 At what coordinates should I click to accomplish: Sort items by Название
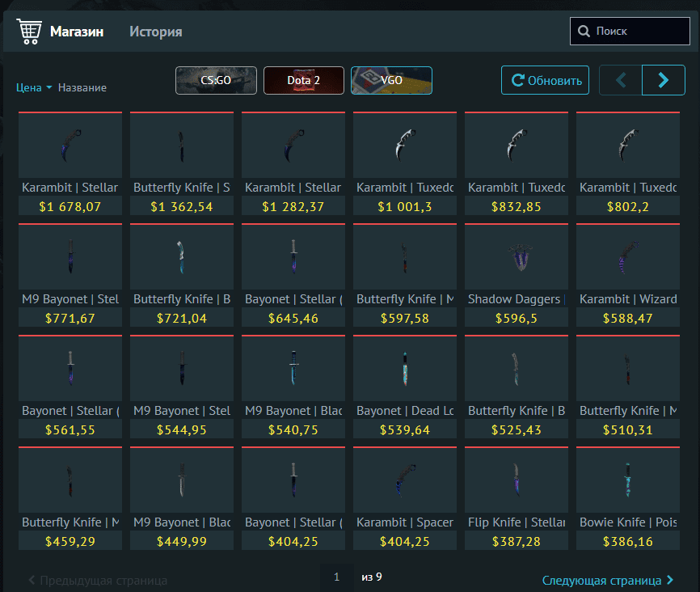click(x=82, y=87)
